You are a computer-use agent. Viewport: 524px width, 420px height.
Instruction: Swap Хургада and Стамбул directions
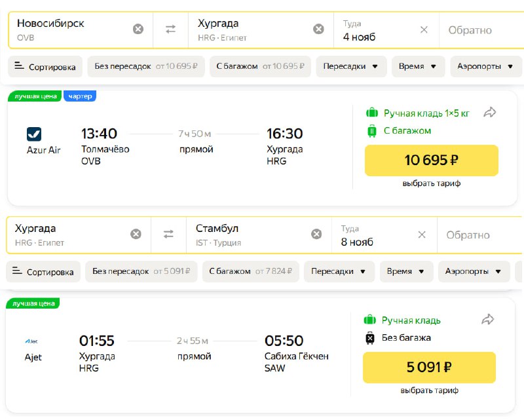168,234
